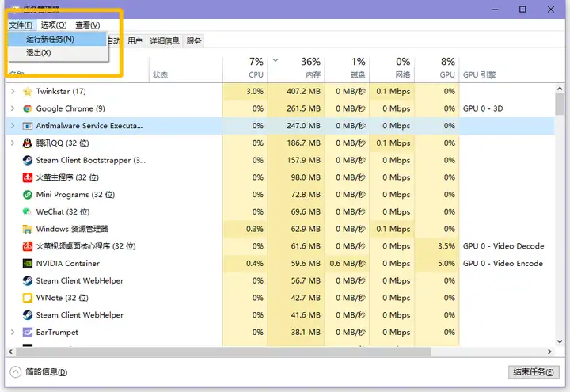This screenshot has height=392, width=570.
Task: Click the 62.9 MB memory cell
Action: 296,229
